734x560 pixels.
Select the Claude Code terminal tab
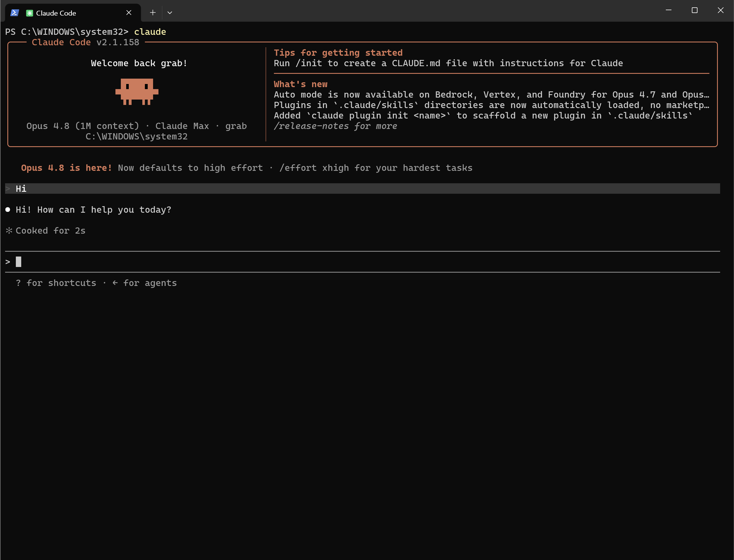pos(73,13)
